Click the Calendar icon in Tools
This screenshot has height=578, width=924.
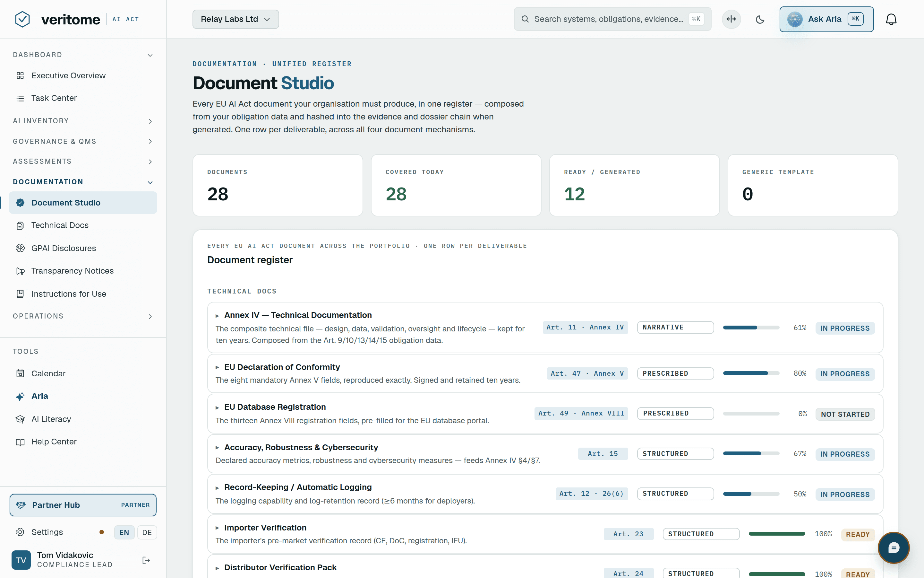coord(20,373)
